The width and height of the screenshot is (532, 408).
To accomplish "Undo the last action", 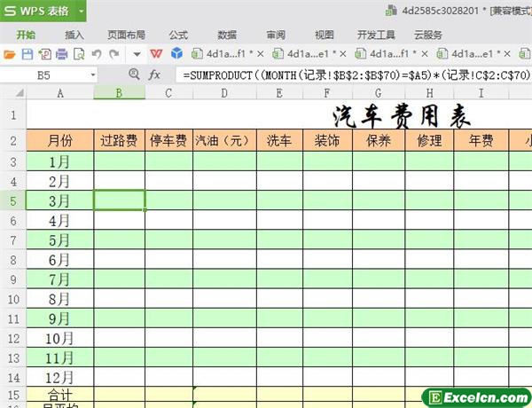I will point(97,54).
